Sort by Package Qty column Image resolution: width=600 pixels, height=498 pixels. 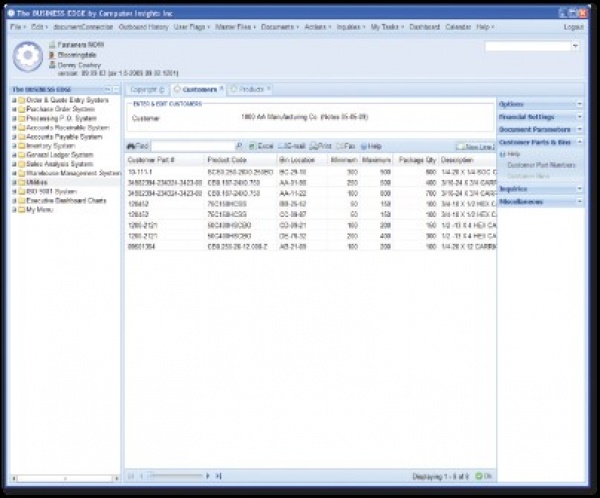[x=416, y=160]
